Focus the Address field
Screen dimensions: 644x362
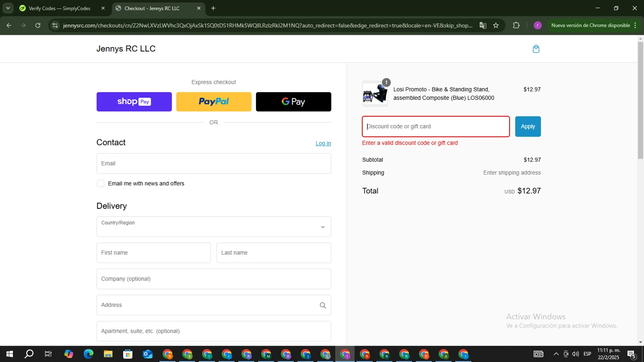[x=214, y=305]
